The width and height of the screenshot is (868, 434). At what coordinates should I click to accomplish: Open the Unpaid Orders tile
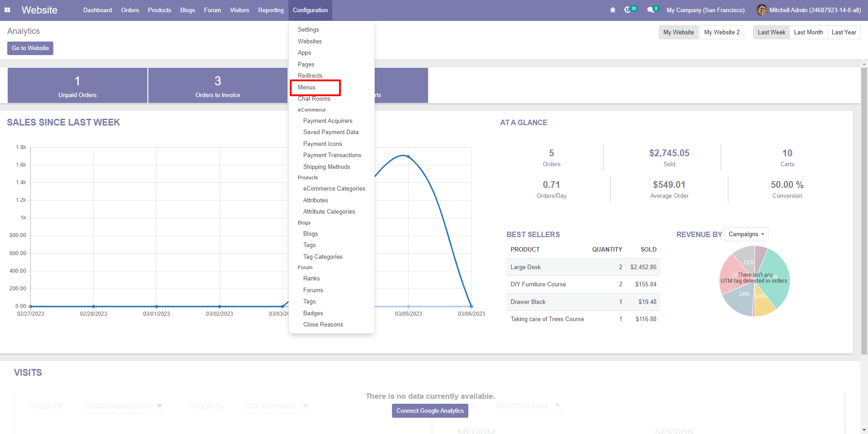[x=77, y=86]
